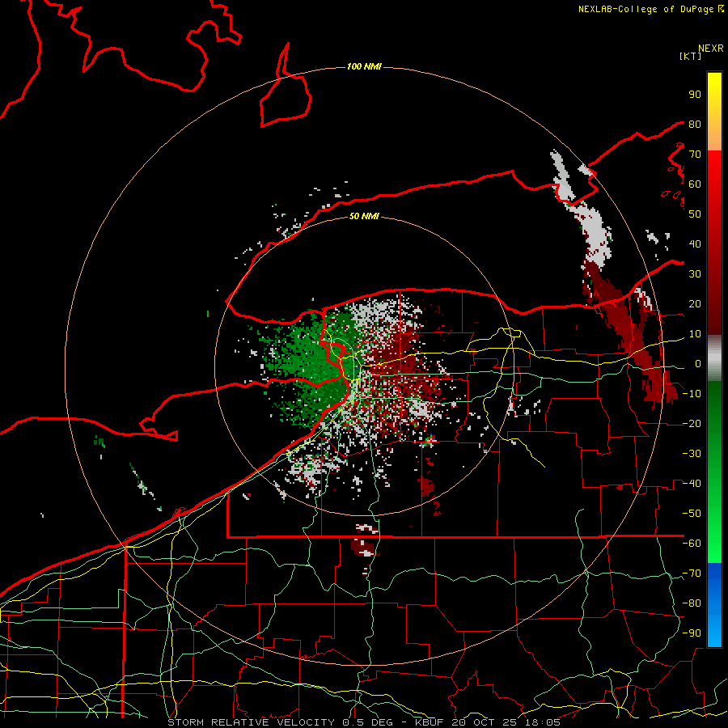Viewport: 728px width, 728px height.
Task: Click the -20 value on velocity scale
Action: 692,423
